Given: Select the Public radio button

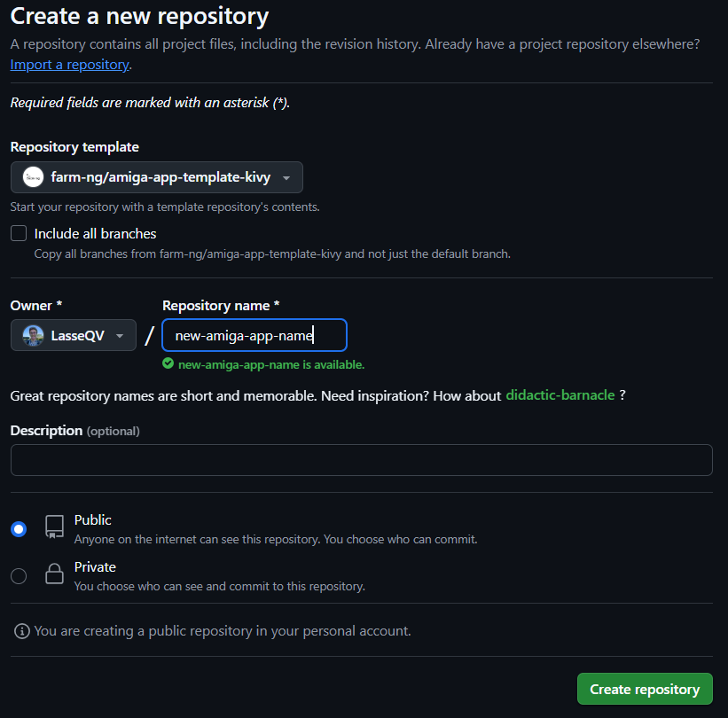Looking at the screenshot, I should [19, 529].
